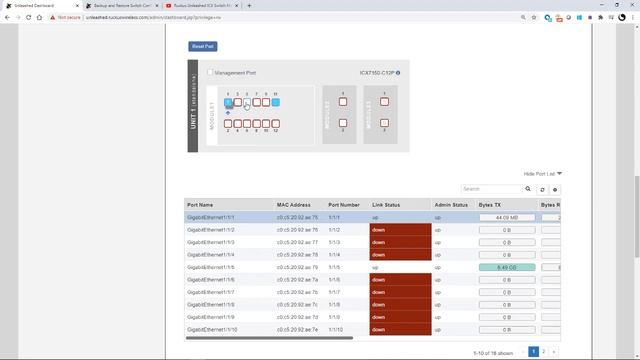
Task: Select row GigabitEthernet1/1/7
Action: (372, 292)
